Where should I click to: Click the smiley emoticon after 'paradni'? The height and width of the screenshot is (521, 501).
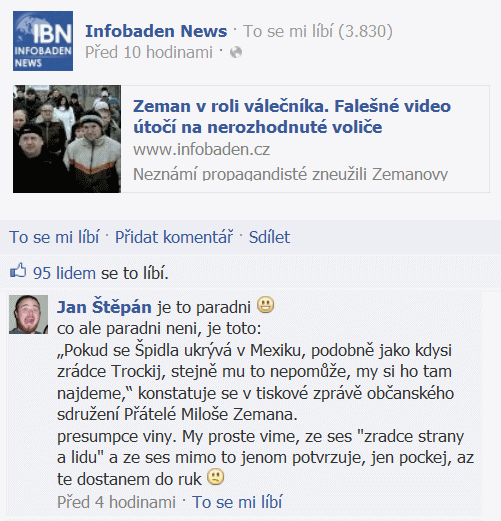click(x=266, y=305)
